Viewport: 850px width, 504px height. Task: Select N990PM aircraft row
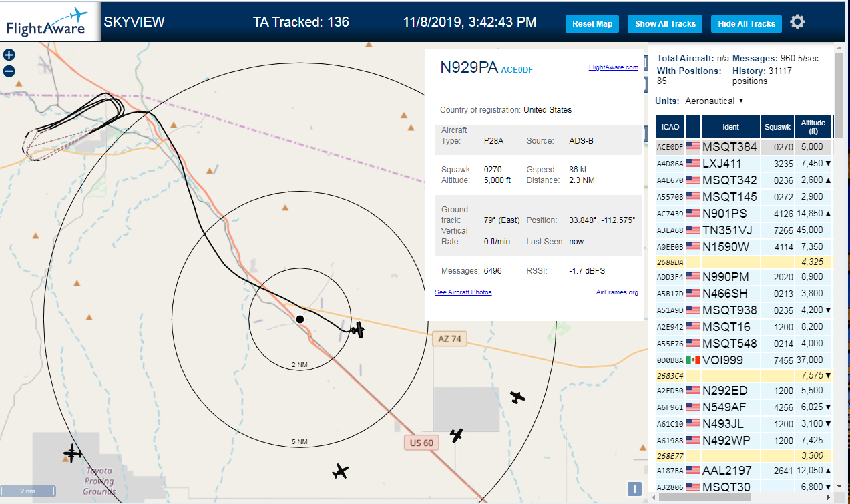pyautogui.click(x=744, y=277)
